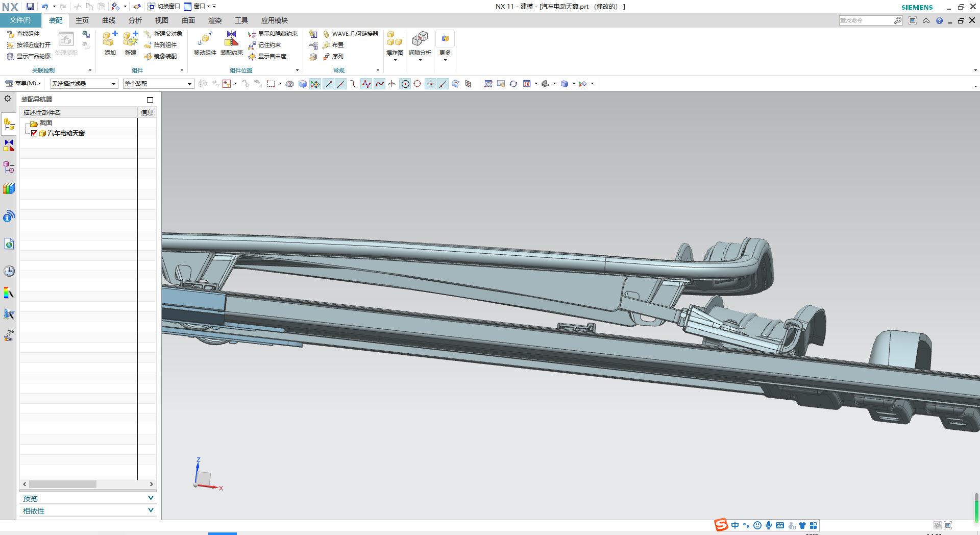
Task: Open the History clock sidebar tab
Action: pos(9,271)
